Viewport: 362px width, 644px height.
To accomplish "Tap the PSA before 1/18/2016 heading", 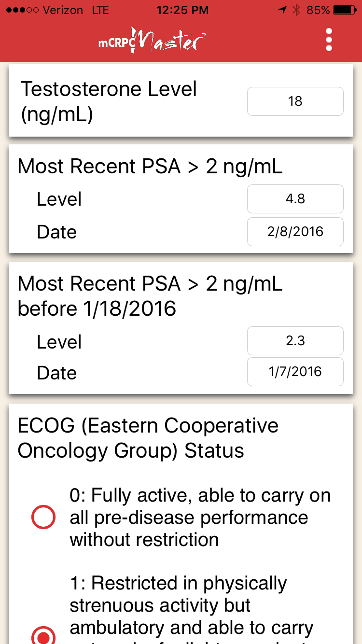I will (150, 296).
